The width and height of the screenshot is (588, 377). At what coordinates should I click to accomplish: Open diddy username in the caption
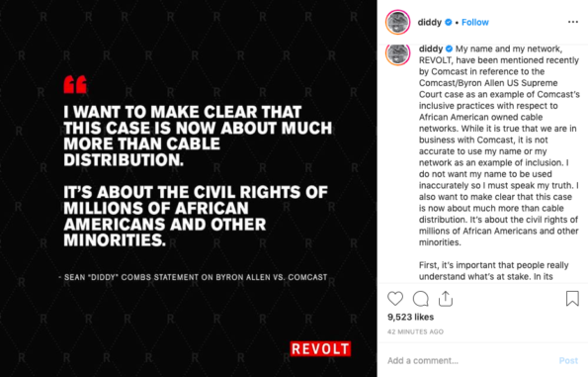tap(431, 48)
